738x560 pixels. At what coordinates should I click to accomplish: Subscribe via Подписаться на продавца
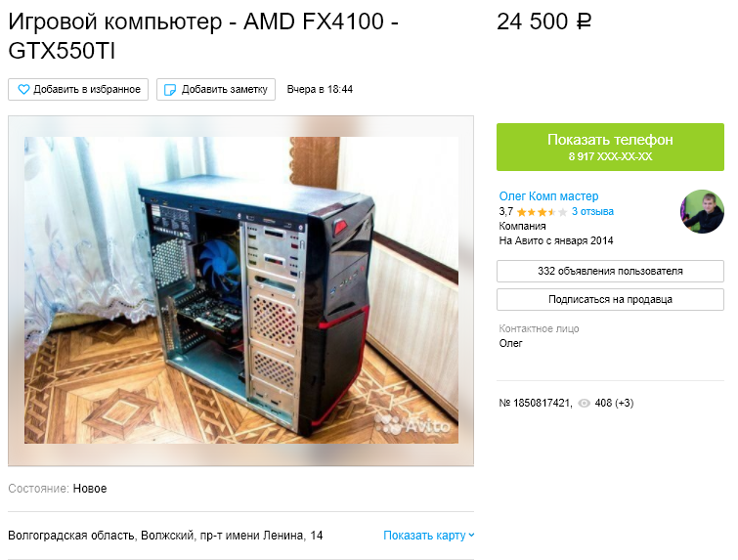[x=610, y=299]
